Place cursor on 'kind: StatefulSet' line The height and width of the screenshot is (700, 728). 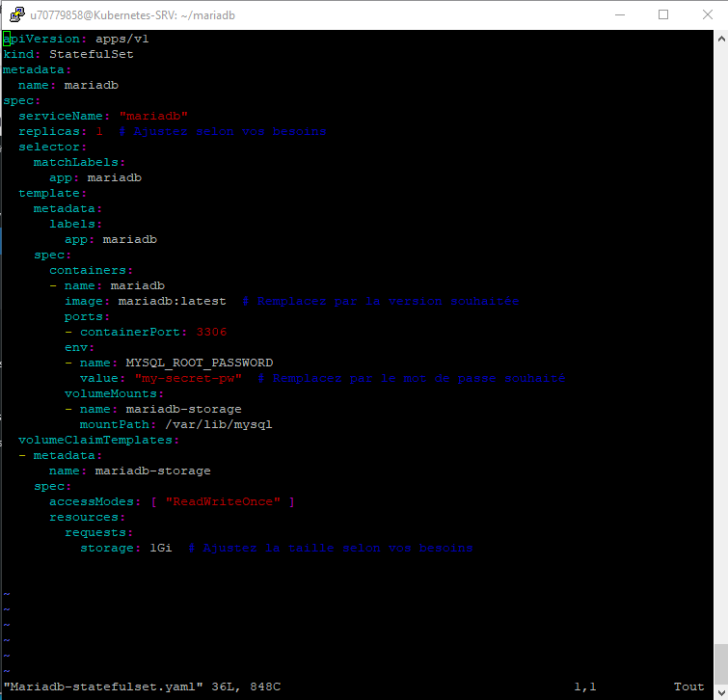(67, 54)
